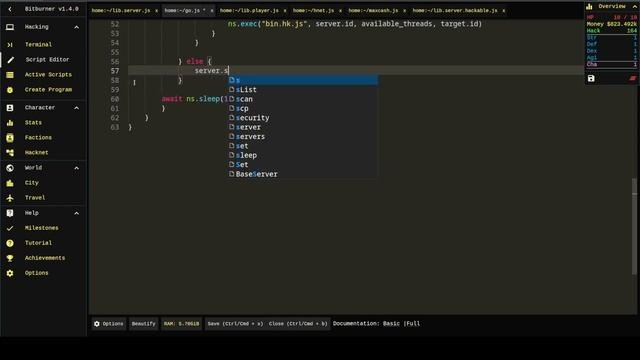Screen dimensions: 640x360
Task: Click Close (Ctrl/Cmd + b) button
Action: coord(298,324)
